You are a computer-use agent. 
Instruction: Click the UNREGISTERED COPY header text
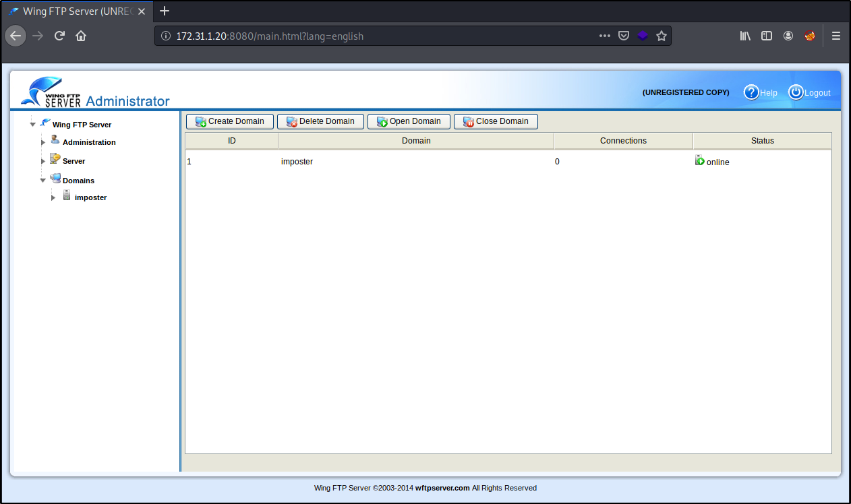click(686, 92)
